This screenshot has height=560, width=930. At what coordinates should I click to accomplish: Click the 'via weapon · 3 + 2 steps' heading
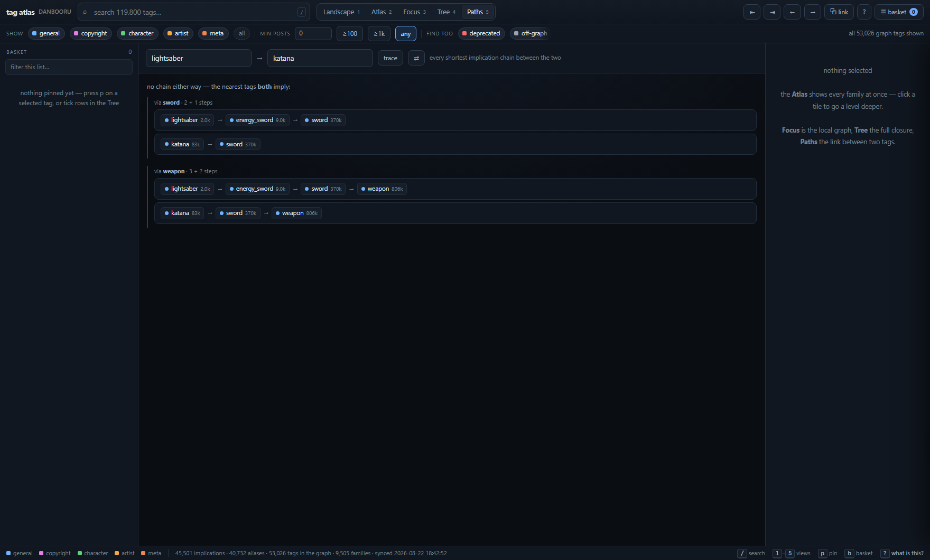[186, 172]
